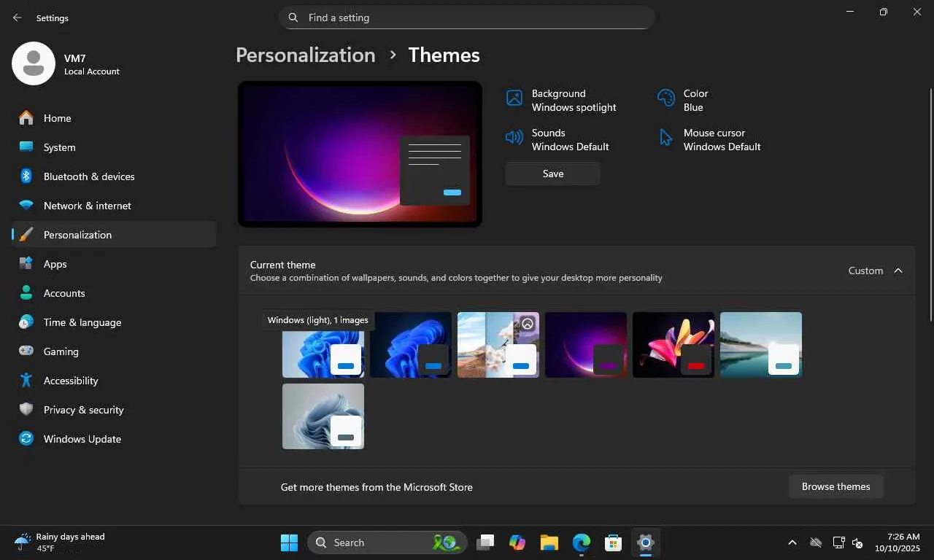Image resolution: width=934 pixels, height=560 pixels.
Task: Open the Windows Start menu
Action: click(289, 542)
